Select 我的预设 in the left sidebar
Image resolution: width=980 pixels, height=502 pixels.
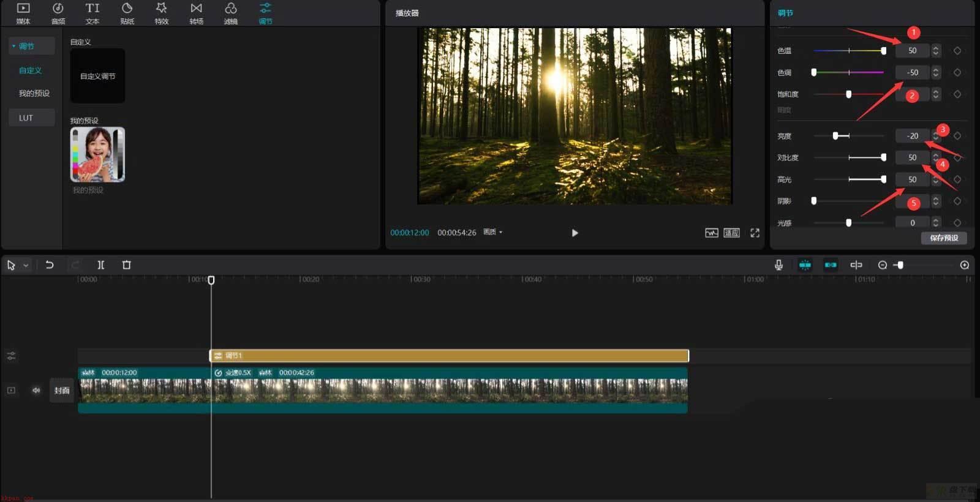[34, 93]
